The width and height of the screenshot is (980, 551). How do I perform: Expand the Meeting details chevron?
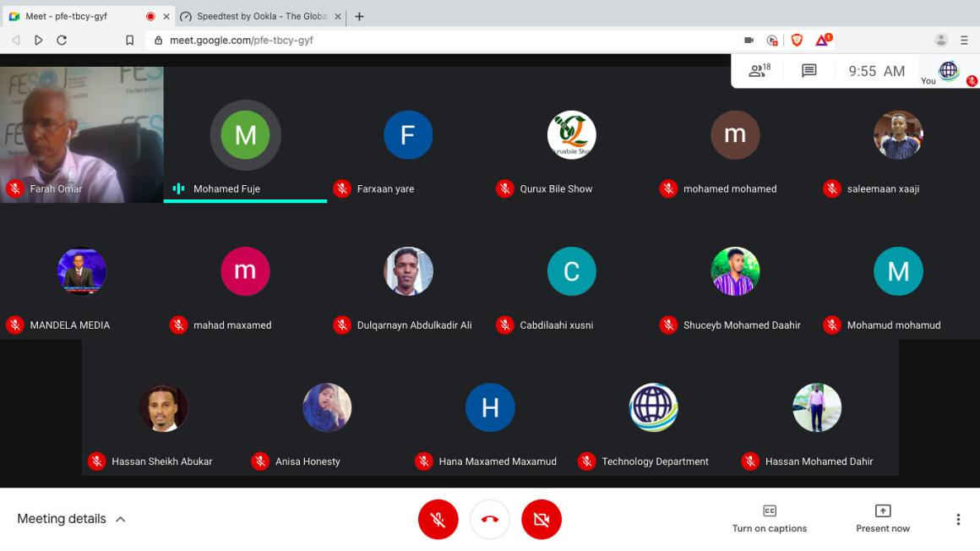120,519
